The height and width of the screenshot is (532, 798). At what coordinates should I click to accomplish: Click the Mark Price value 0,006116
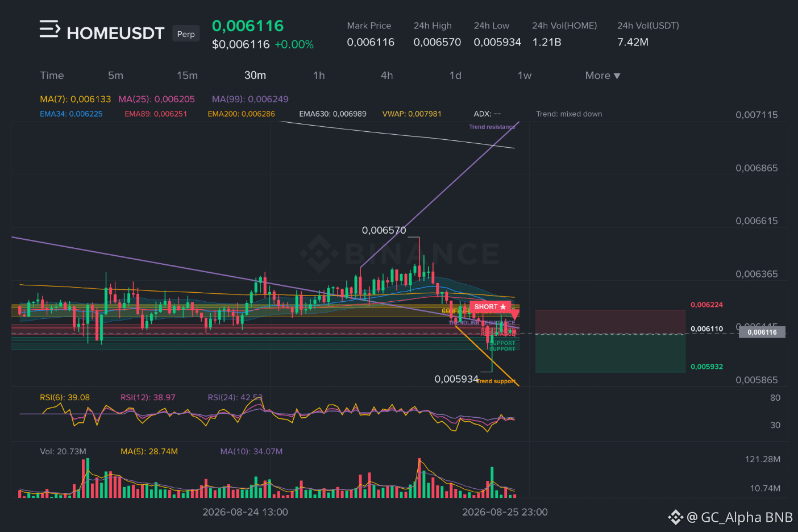[x=371, y=42]
